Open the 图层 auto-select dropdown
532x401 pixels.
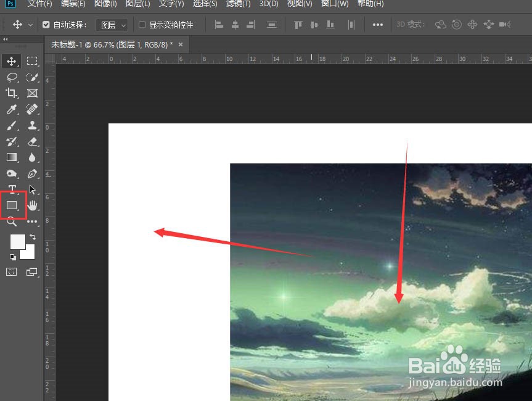coord(112,25)
